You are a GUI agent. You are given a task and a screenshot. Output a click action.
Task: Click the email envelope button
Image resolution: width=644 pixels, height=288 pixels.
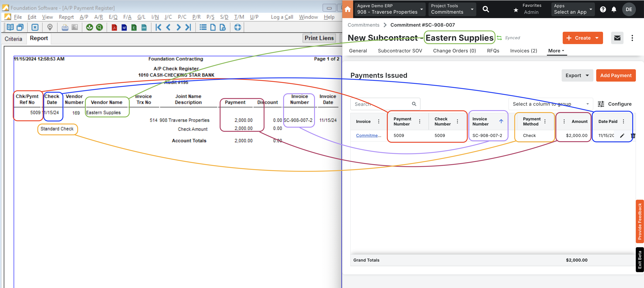pyautogui.click(x=617, y=38)
